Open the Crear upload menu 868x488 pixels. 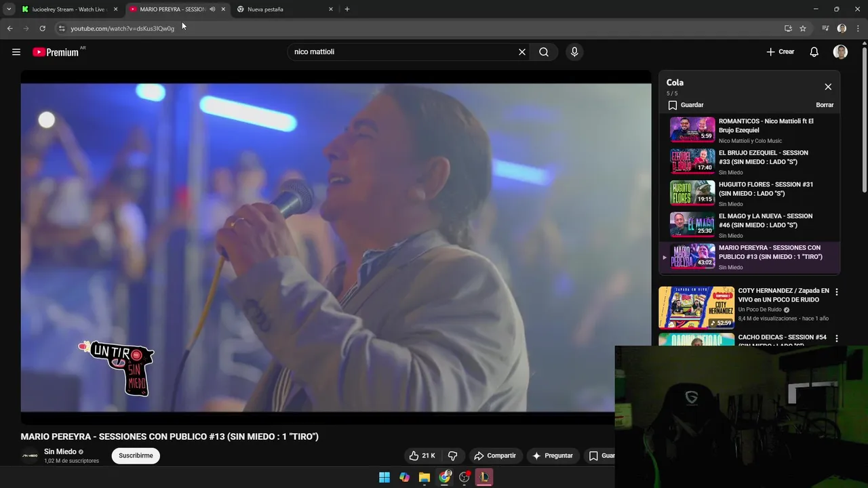(x=781, y=52)
